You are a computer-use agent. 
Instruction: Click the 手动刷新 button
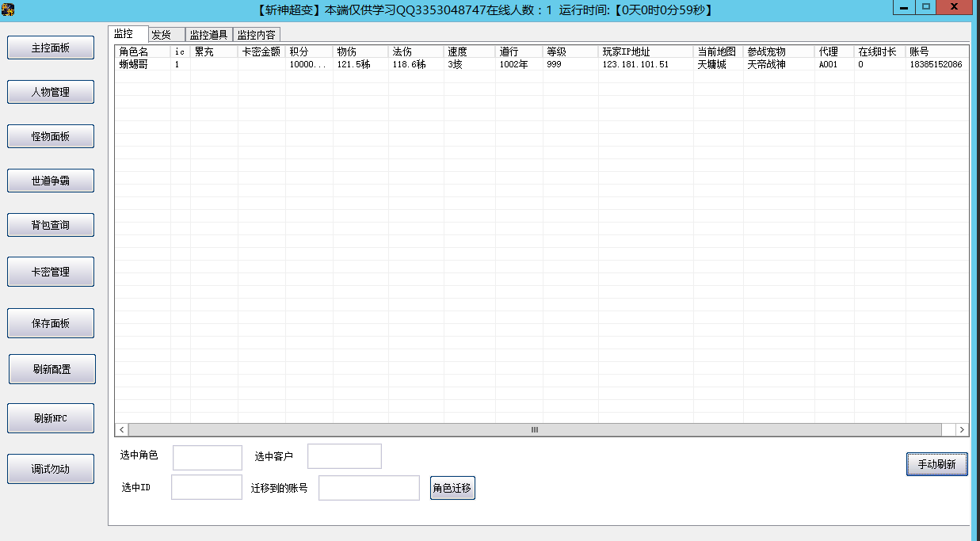point(936,464)
